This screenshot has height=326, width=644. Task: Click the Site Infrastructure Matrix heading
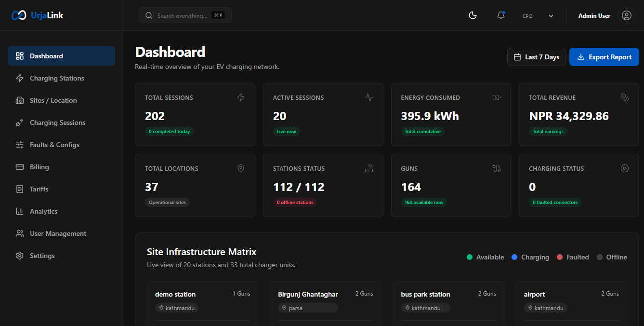coord(201,252)
